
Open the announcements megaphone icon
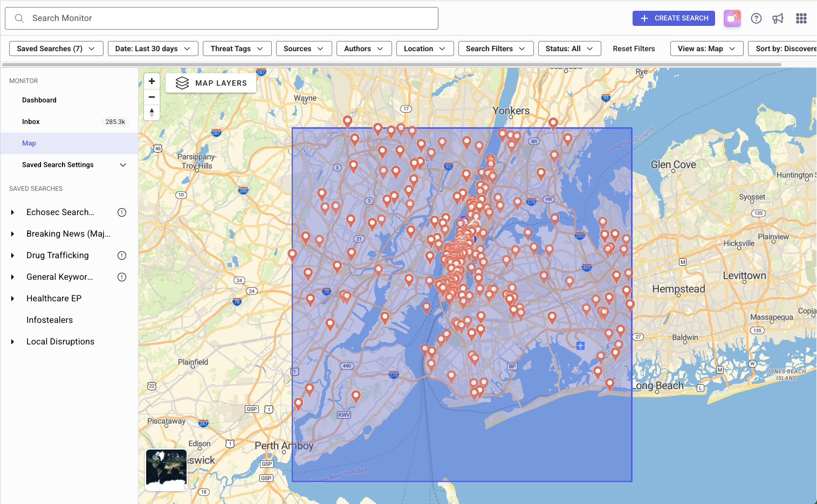(778, 18)
